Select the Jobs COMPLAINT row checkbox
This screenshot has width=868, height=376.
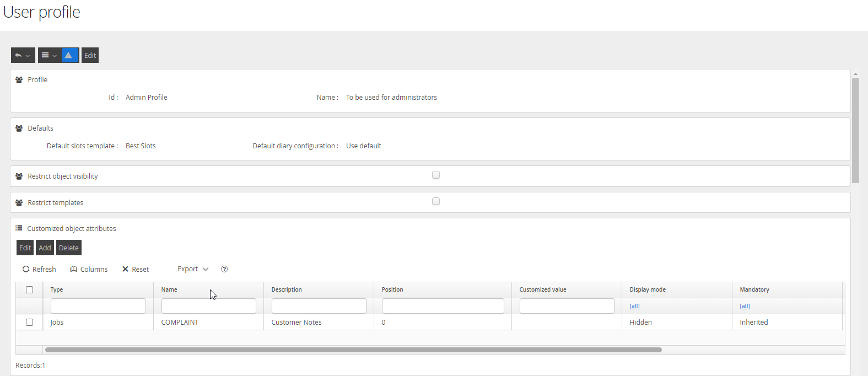click(x=30, y=322)
